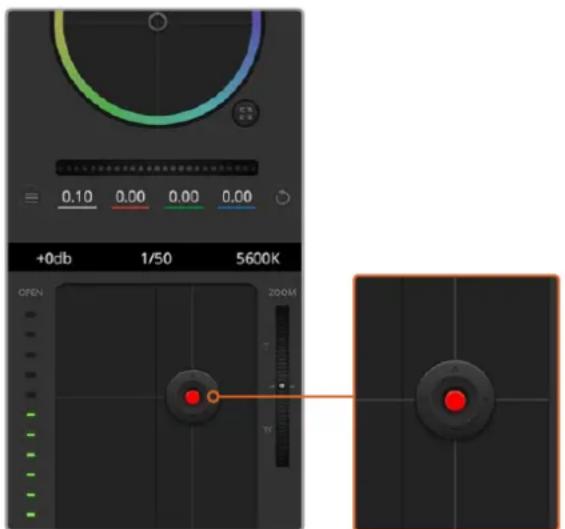Click the master wheel jog bar
Viewport: 565px width, 529px height.
coord(157,168)
